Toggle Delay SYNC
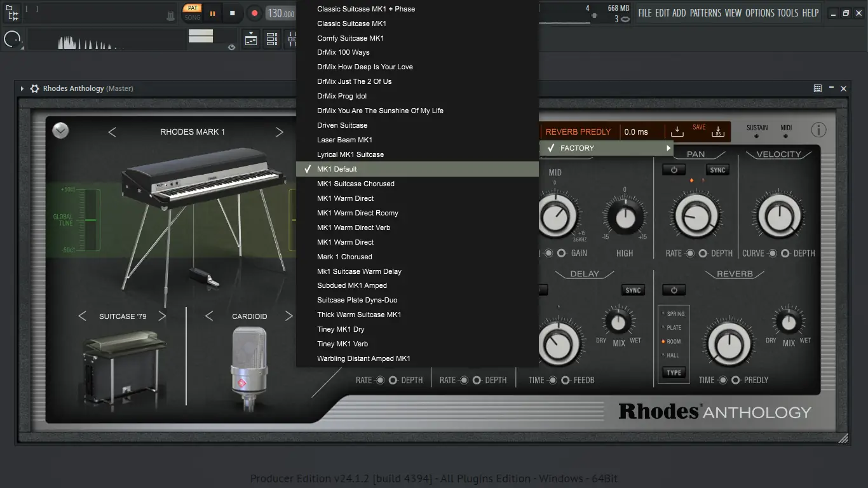Screen dimensions: 868x488 pyautogui.click(x=633, y=290)
